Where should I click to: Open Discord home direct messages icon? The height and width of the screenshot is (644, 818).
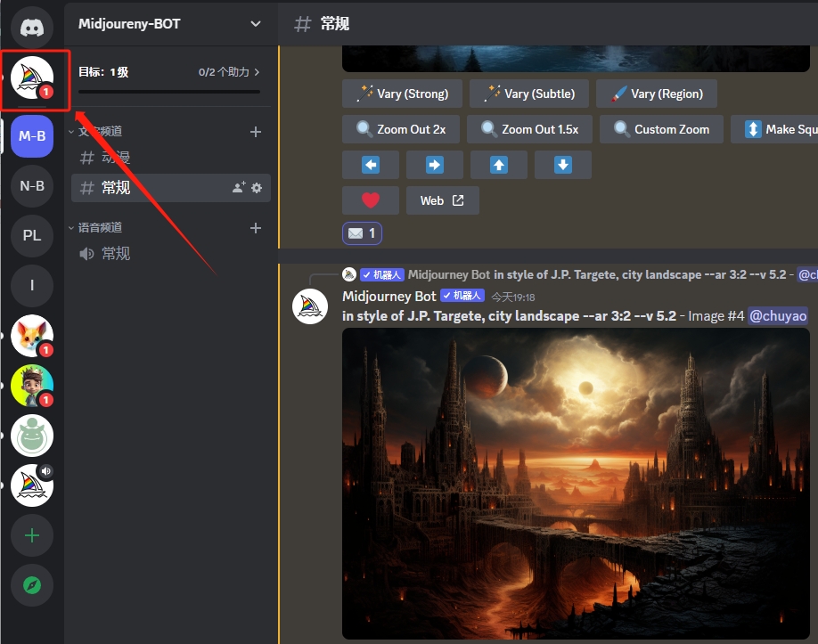click(32, 28)
